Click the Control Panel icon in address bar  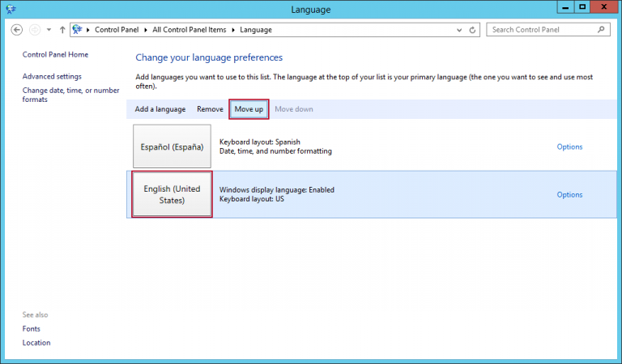(78, 30)
